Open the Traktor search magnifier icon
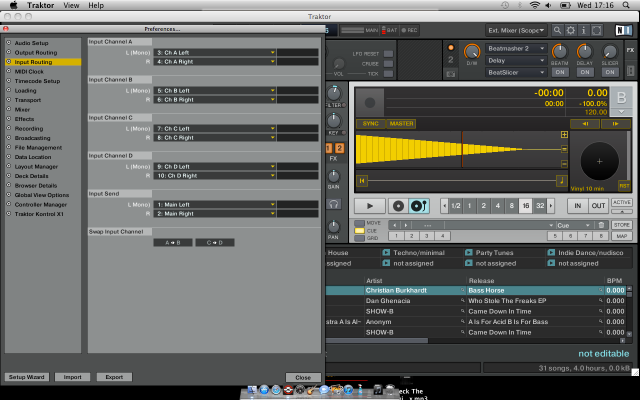The width and height of the screenshot is (640, 400). tap(557, 30)
